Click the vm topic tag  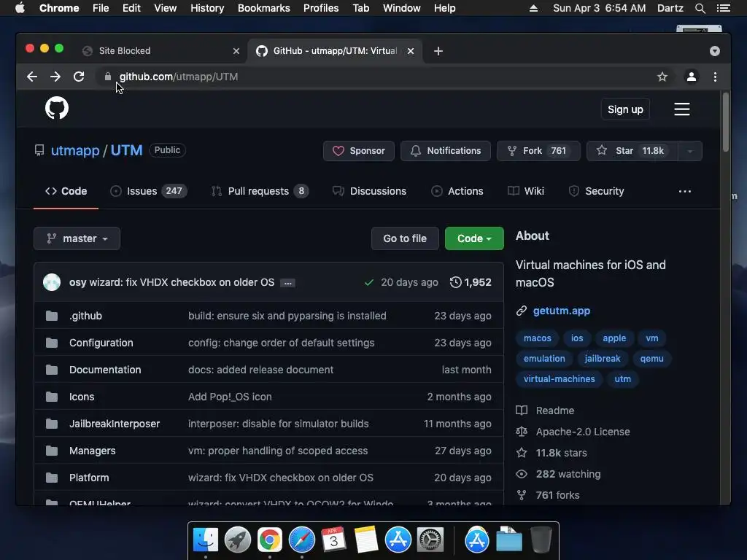point(651,338)
